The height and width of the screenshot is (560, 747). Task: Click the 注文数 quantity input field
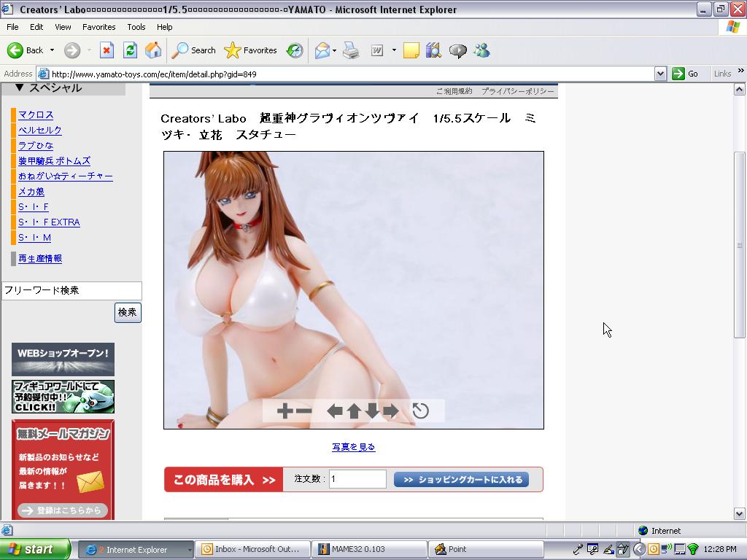coord(357,479)
